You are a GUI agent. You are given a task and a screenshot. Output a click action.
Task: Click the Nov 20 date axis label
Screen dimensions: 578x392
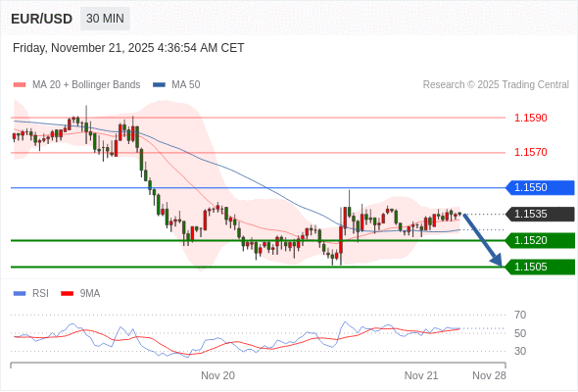tap(217, 375)
